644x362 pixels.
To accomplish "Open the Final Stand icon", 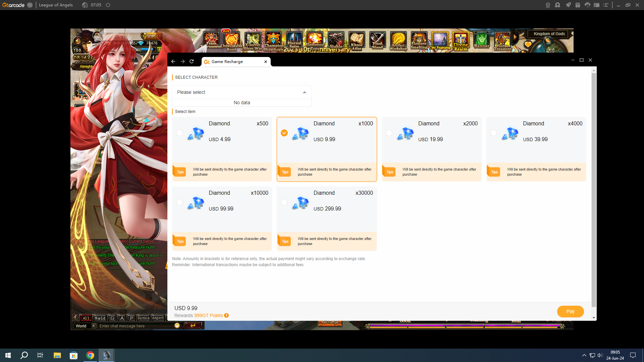I will pos(377,41).
